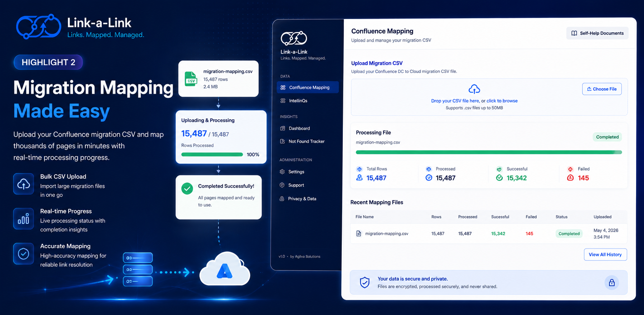Click the May 4, 2026 3:54 PM upload date
This screenshot has height=315, width=644.
[x=606, y=233]
